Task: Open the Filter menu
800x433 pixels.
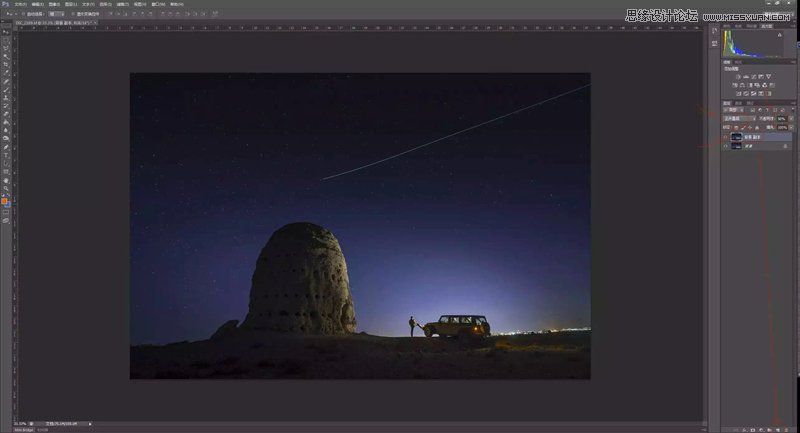Action: (x=122, y=4)
